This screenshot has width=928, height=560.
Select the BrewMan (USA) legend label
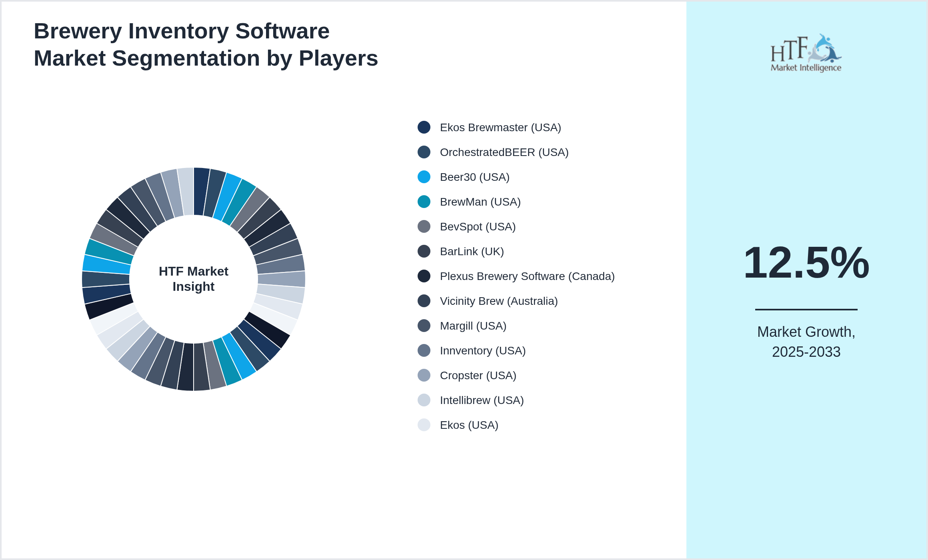(480, 202)
